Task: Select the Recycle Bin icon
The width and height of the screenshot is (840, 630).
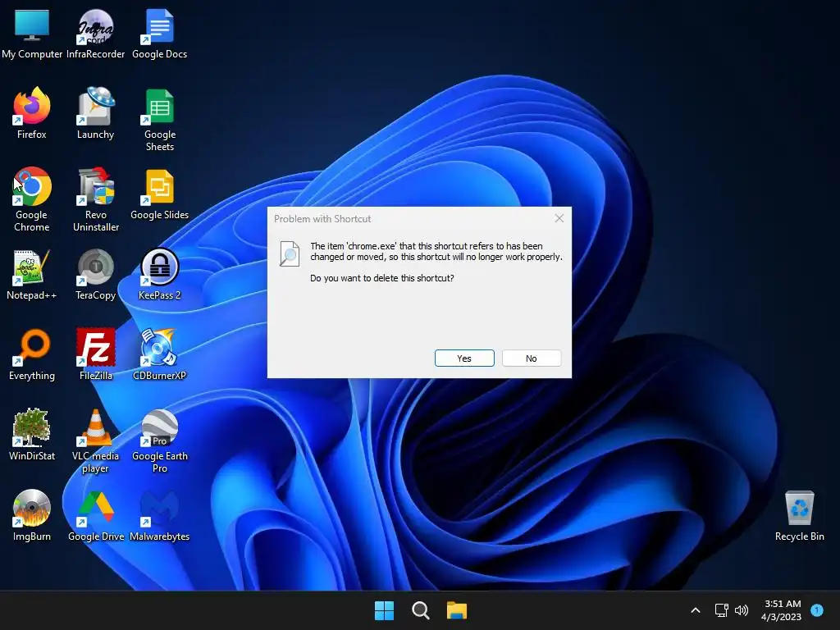Action: (x=799, y=515)
